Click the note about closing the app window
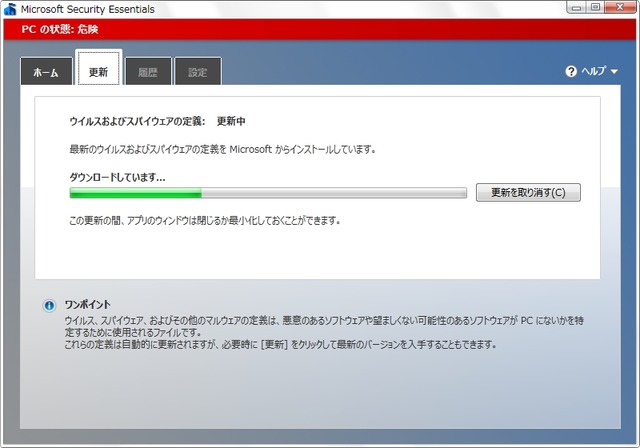 tap(204, 221)
